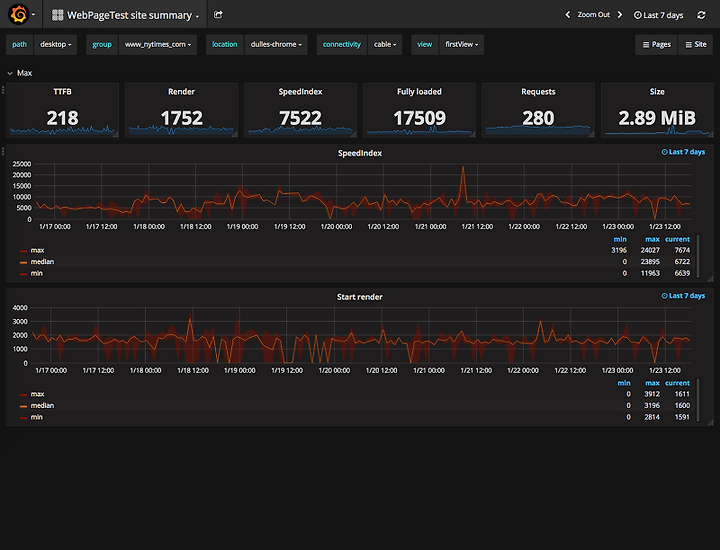The image size is (720, 550).
Task: Click SpeedIndex graph panel resize handle
Action: [710, 279]
